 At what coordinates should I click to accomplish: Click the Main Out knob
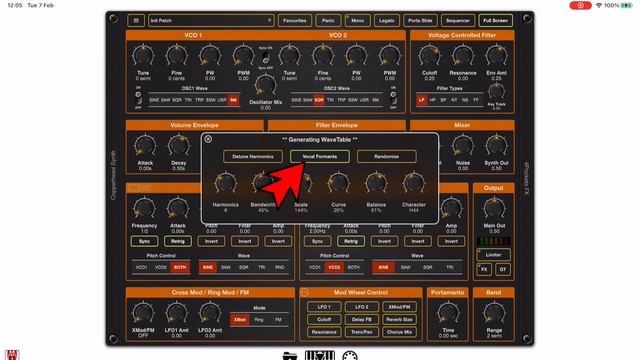point(494,208)
